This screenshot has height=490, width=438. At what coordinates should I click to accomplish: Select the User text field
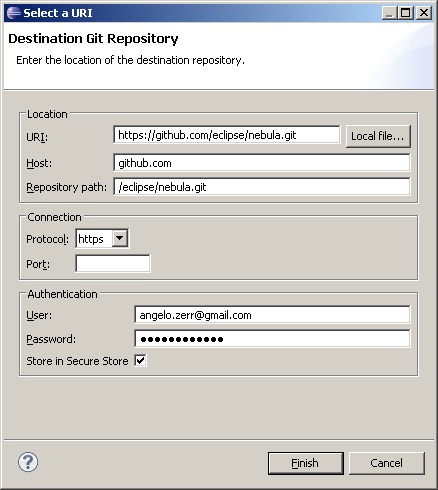[x=272, y=315]
